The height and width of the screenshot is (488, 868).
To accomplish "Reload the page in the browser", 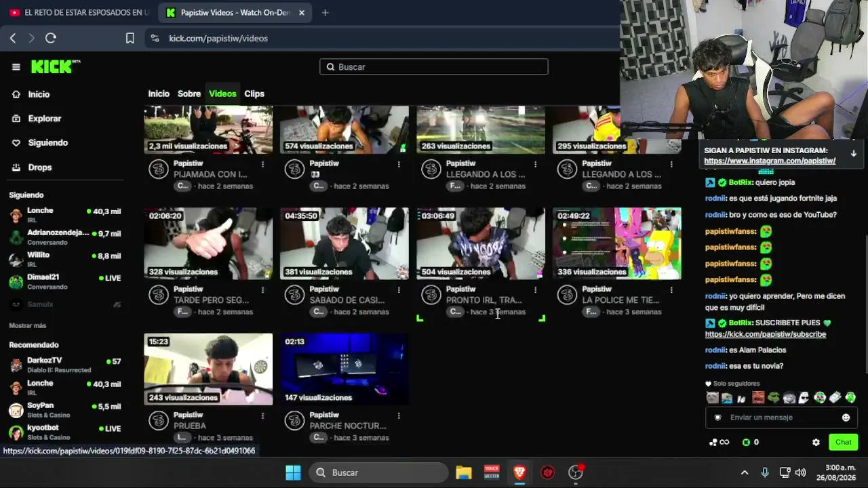I will (51, 38).
